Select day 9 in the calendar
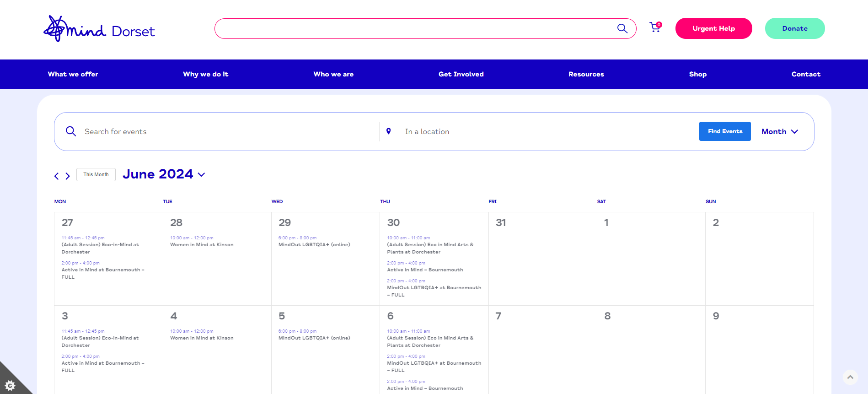868x394 pixels. coord(716,316)
